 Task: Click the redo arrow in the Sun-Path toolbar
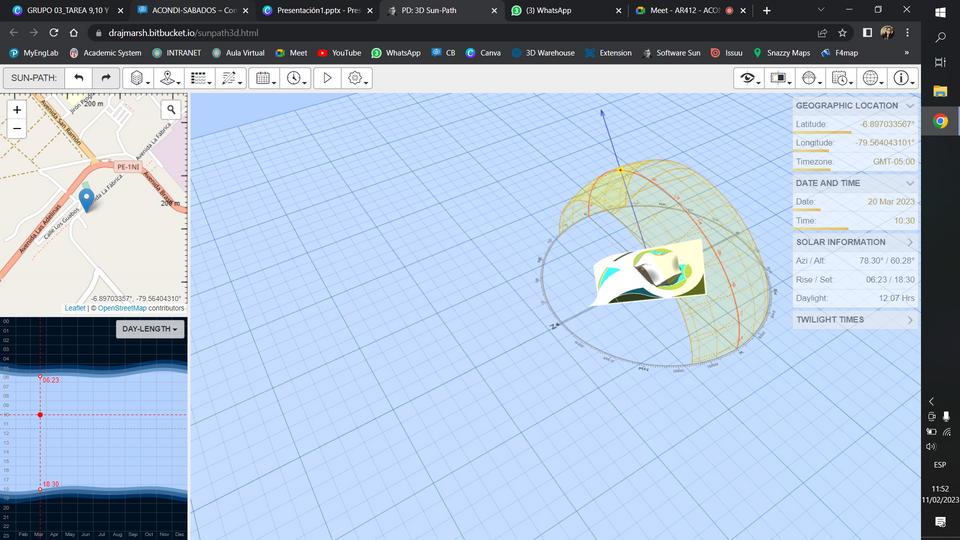tap(106, 78)
